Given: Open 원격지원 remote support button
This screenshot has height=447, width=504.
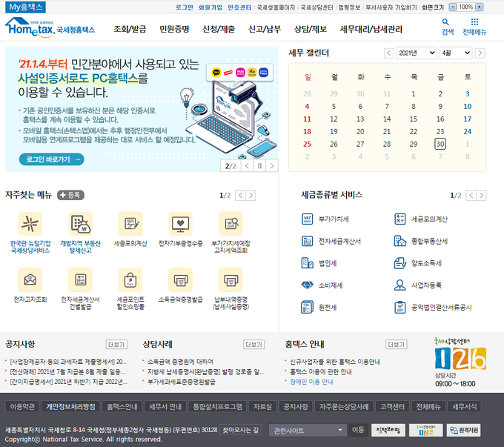Looking at the screenshot, I should (464, 430).
